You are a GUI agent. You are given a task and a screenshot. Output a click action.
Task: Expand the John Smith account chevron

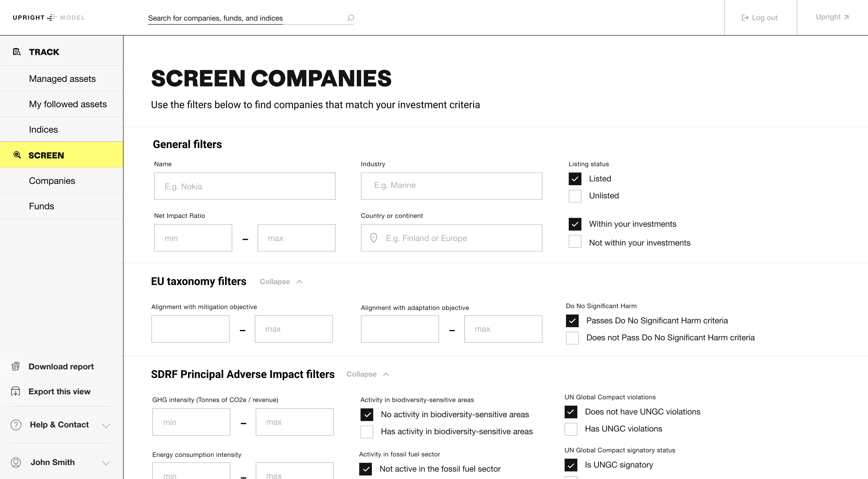106,463
